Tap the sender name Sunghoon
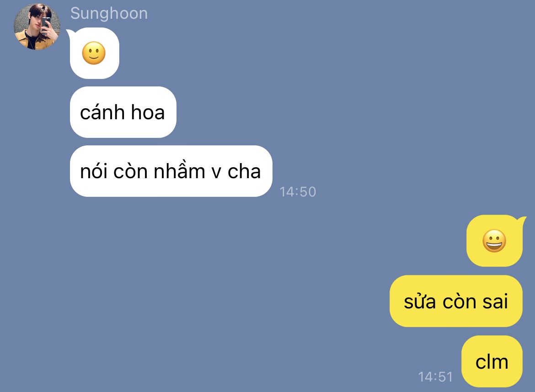 point(109,14)
